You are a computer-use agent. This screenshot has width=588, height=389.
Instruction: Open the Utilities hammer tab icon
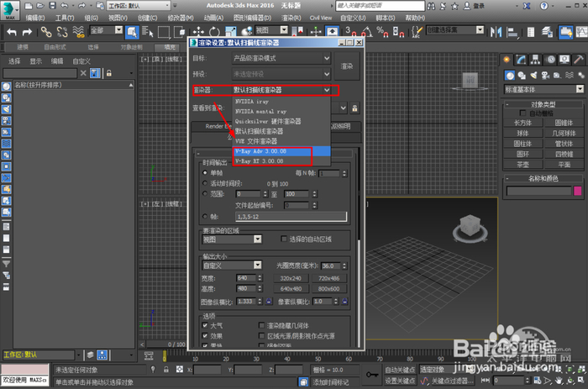pos(578,60)
